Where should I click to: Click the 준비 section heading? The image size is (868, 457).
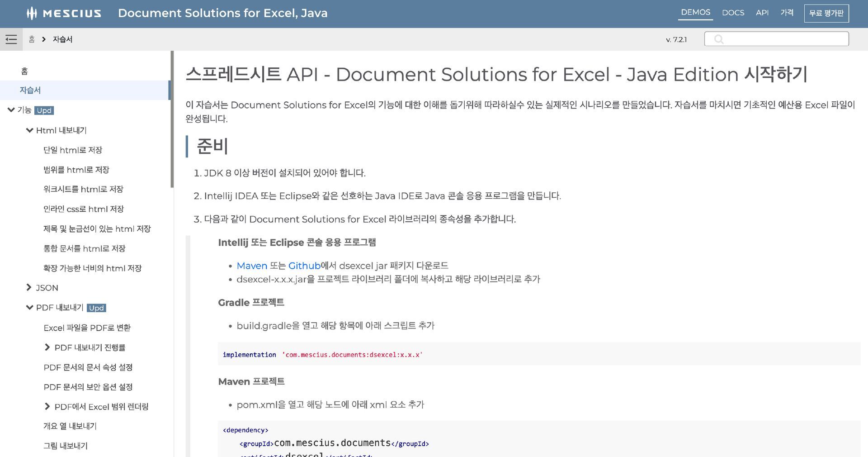point(212,146)
